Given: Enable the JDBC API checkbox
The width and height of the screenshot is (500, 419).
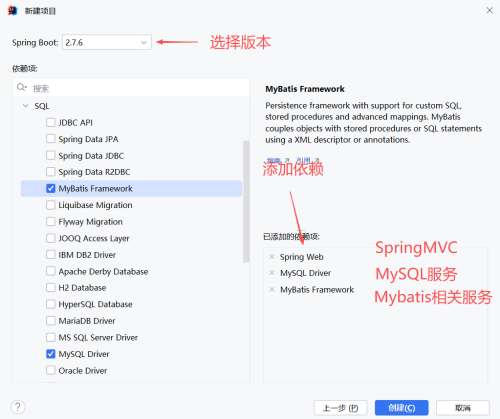Looking at the screenshot, I should pos(51,122).
